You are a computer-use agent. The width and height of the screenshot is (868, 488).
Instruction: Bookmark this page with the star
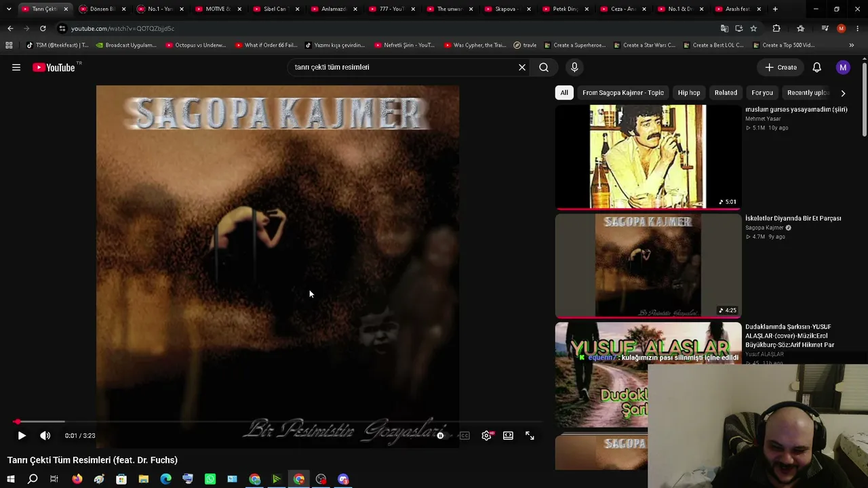pyautogui.click(x=753, y=28)
